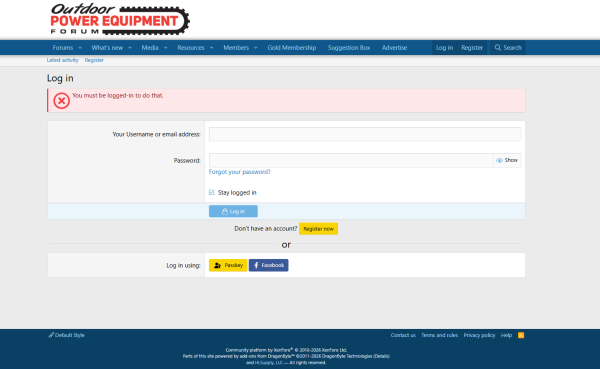Click the Outdoor Power Equipment Forum logo
600x369 pixels.
[x=120, y=19]
